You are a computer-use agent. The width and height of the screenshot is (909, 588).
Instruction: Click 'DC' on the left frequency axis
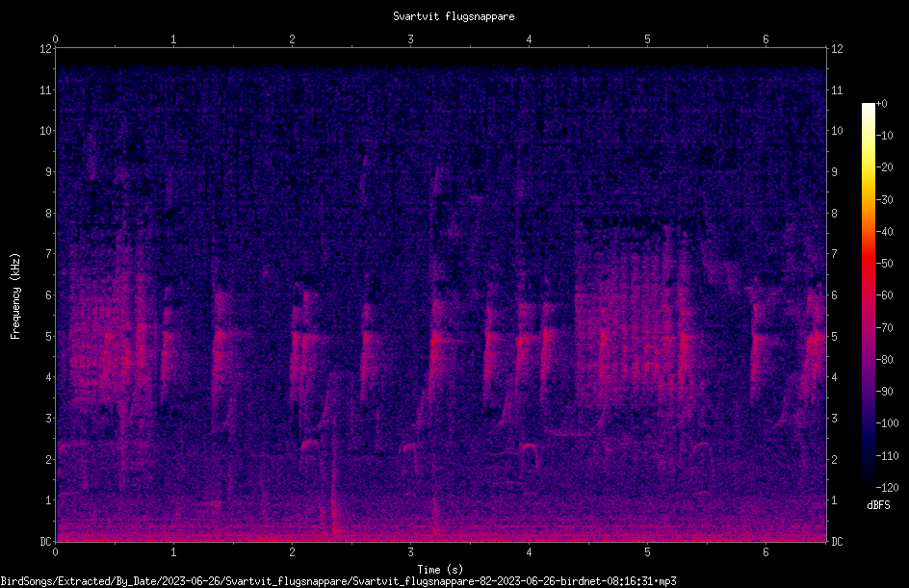(45, 542)
